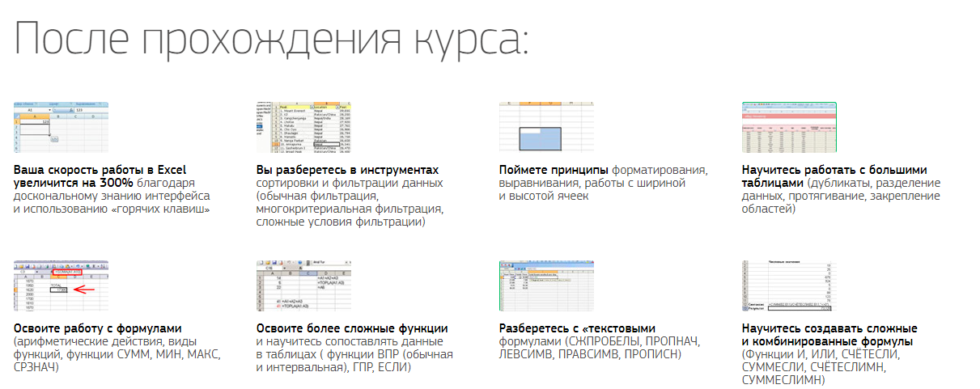The image size is (980, 389).
Task: Click text "Научитесь работать с большими"
Action: 834,170
